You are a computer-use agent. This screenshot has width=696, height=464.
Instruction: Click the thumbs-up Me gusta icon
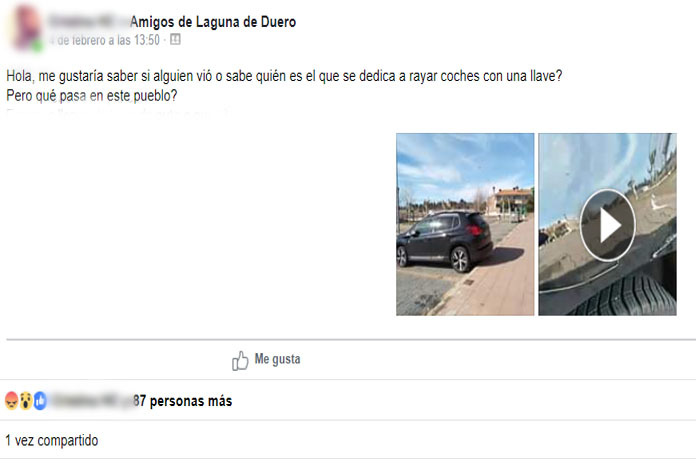240,361
